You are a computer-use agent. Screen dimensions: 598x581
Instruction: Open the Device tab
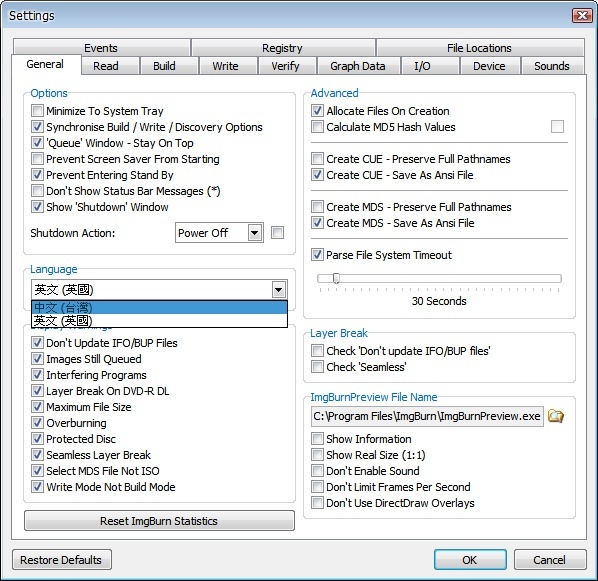click(x=489, y=66)
